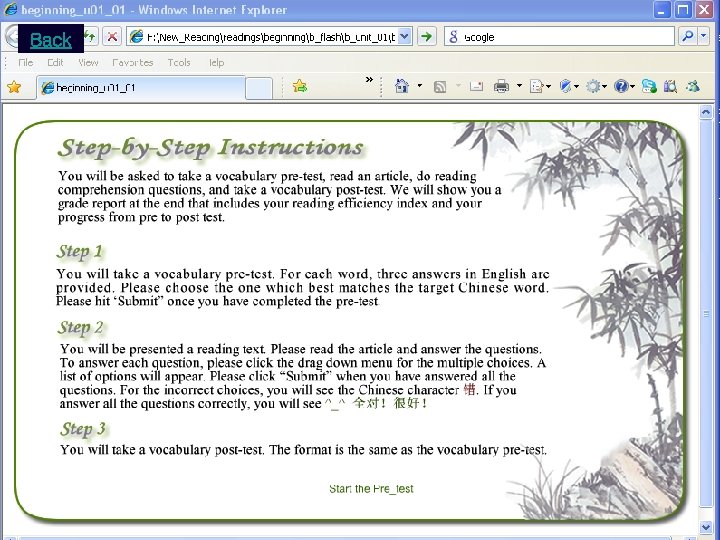The height and width of the screenshot is (540, 720).
Task: Click the Safety shield icon
Action: 565,86
